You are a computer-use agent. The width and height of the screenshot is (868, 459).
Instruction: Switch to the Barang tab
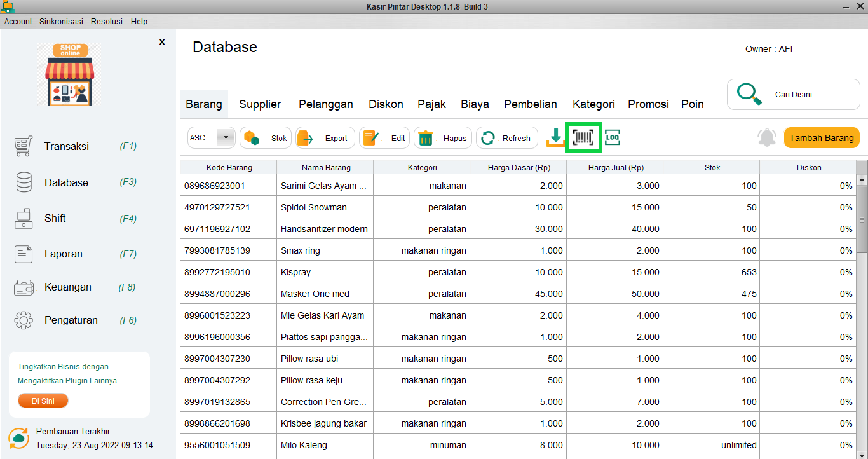(x=204, y=104)
